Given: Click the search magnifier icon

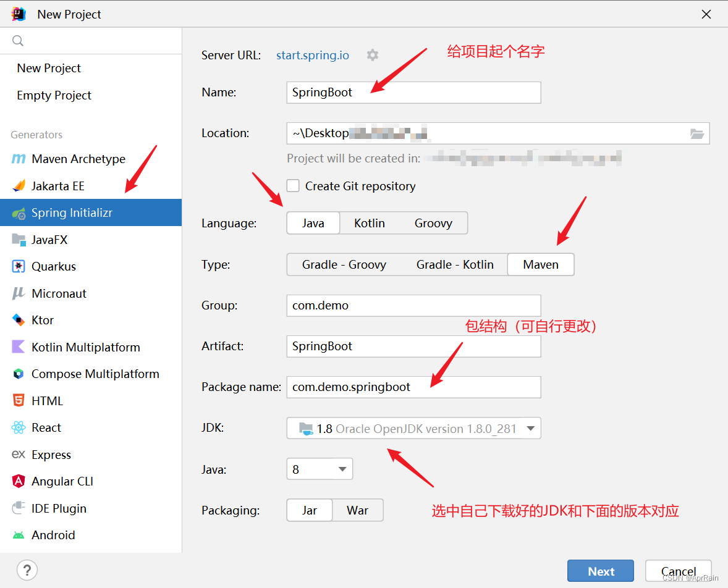Looking at the screenshot, I should click(18, 41).
